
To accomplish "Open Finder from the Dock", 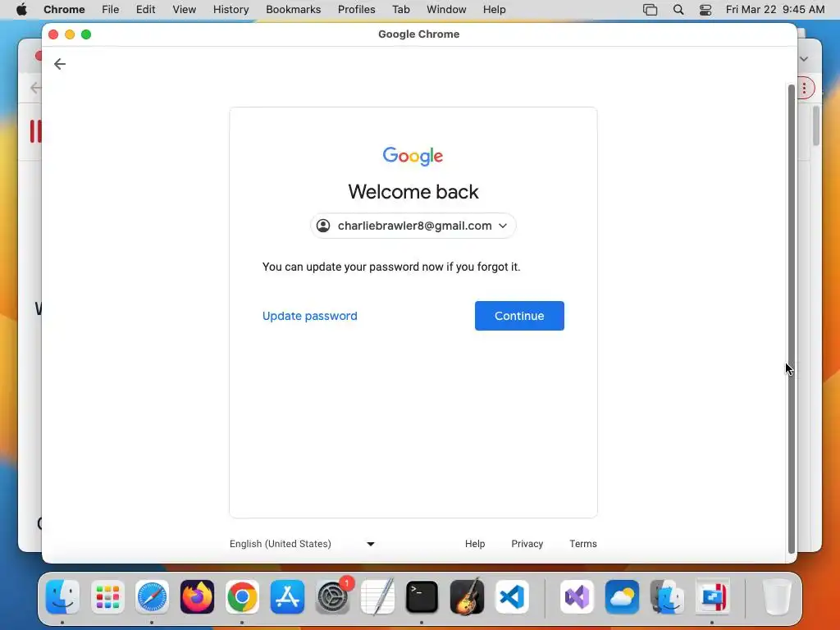I will click(62, 597).
